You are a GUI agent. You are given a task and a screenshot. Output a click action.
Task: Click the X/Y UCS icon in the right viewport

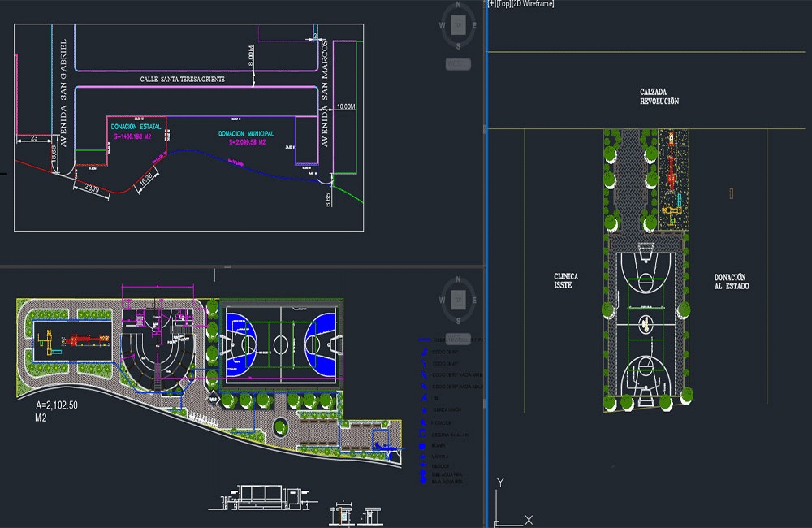point(512,503)
